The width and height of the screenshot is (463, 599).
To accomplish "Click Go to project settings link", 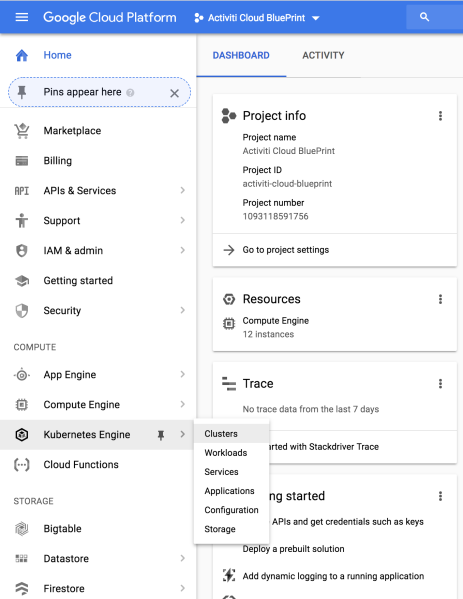I will point(286,250).
